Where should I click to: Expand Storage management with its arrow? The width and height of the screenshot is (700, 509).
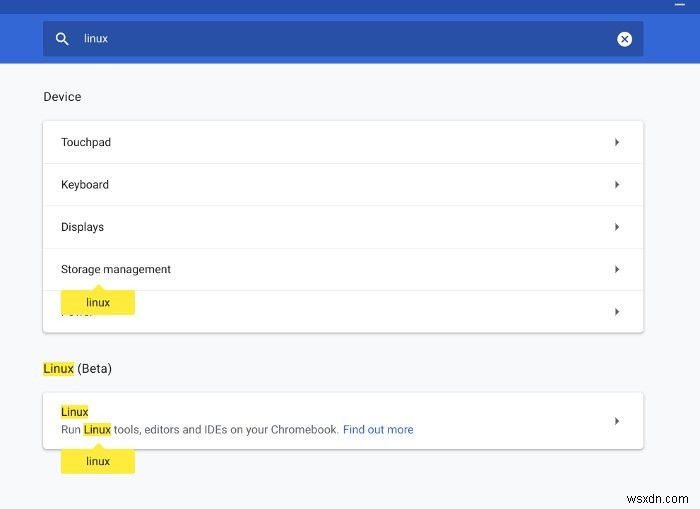[617, 269]
